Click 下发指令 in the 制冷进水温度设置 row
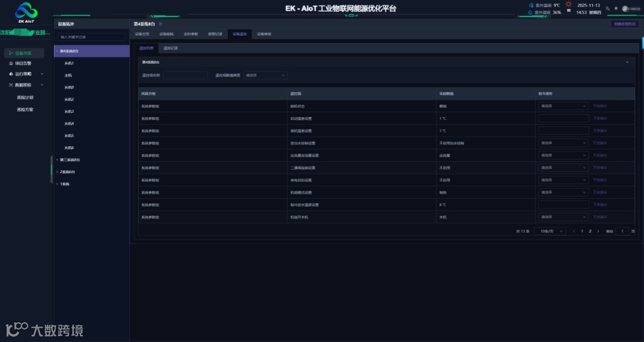This screenshot has width=644, height=342. tap(600, 205)
